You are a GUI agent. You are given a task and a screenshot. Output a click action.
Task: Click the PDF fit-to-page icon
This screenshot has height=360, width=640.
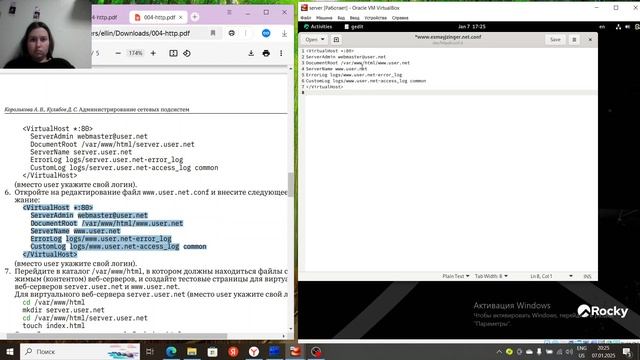173,53
